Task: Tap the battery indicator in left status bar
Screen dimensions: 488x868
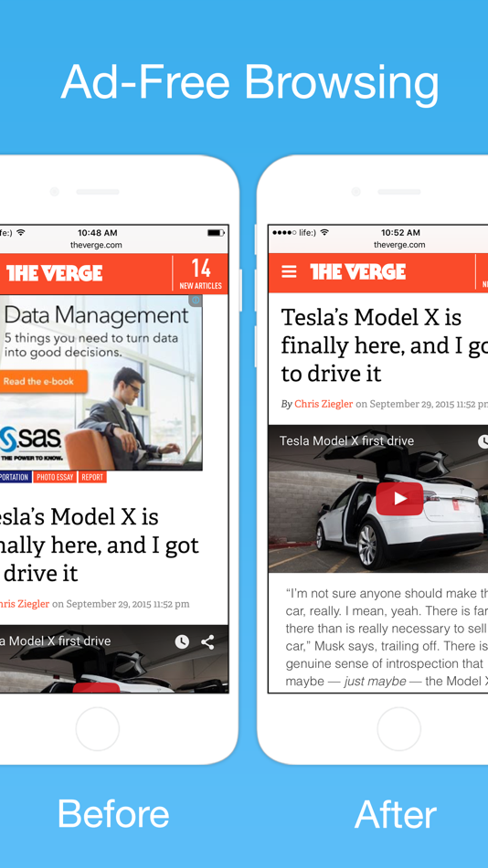Action: (x=216, y=232)
